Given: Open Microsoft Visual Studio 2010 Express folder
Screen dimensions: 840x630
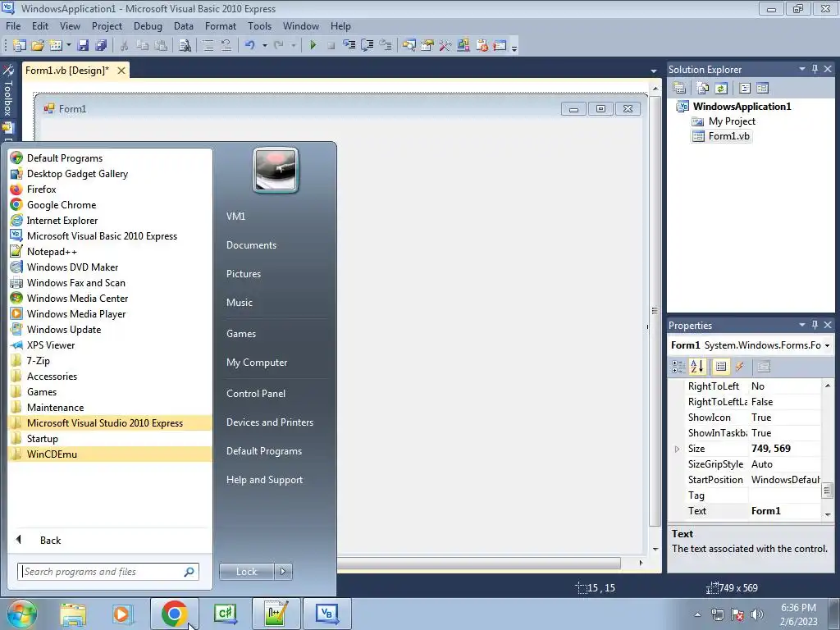Looking at the screenshot, I should 110,423.
